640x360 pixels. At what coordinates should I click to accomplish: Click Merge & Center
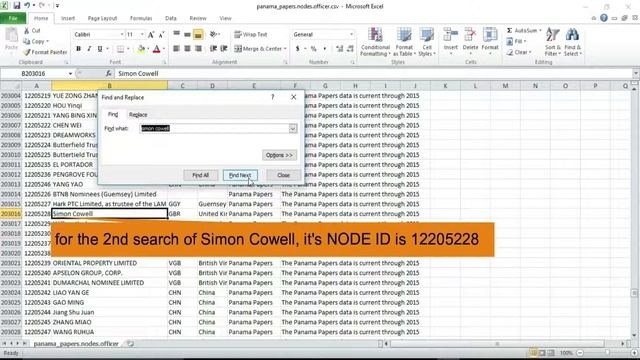coord(258,49)
